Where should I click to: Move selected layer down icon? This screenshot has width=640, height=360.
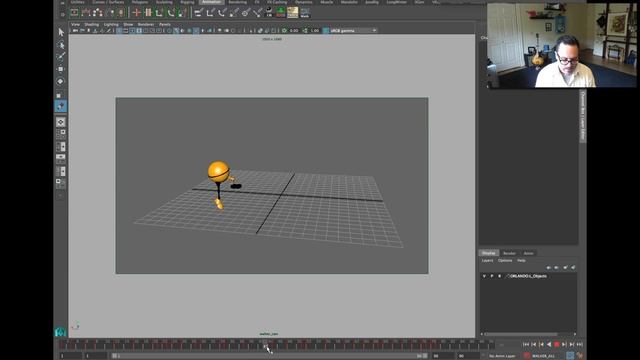tap(556, 267)
